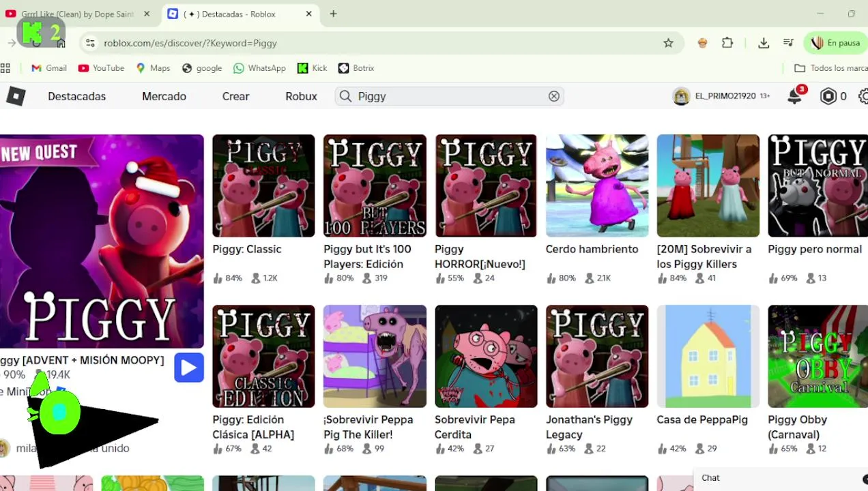
Task: Bookmark this page with the star
Action: click(668, 43)
